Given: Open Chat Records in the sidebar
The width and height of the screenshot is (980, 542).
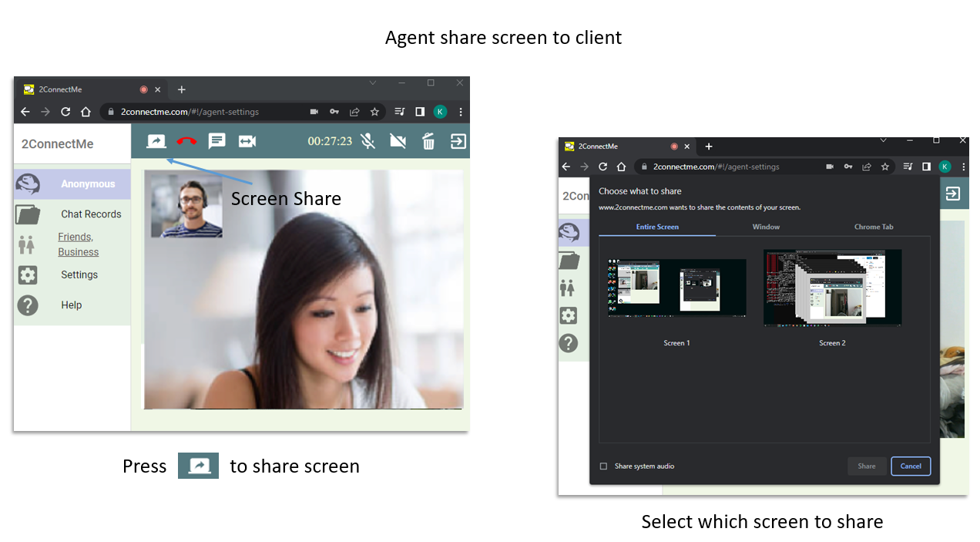Looking at the screenshot, I should [x=91, y=214].
